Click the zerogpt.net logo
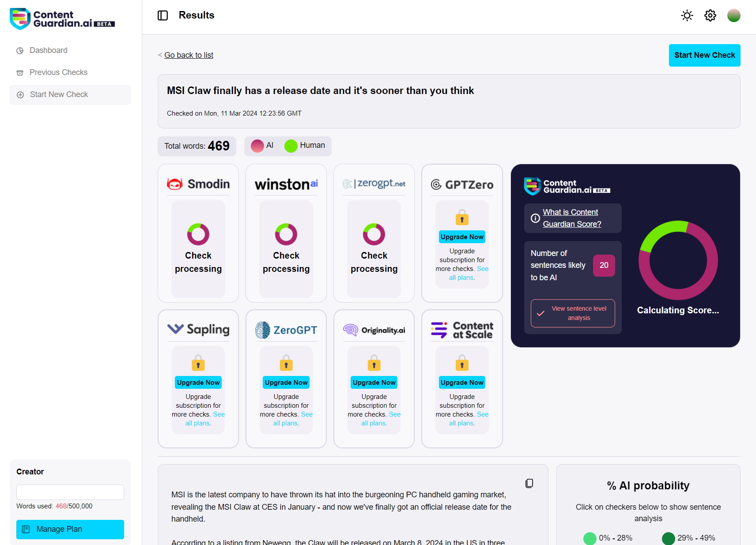 tap(374, 184)
